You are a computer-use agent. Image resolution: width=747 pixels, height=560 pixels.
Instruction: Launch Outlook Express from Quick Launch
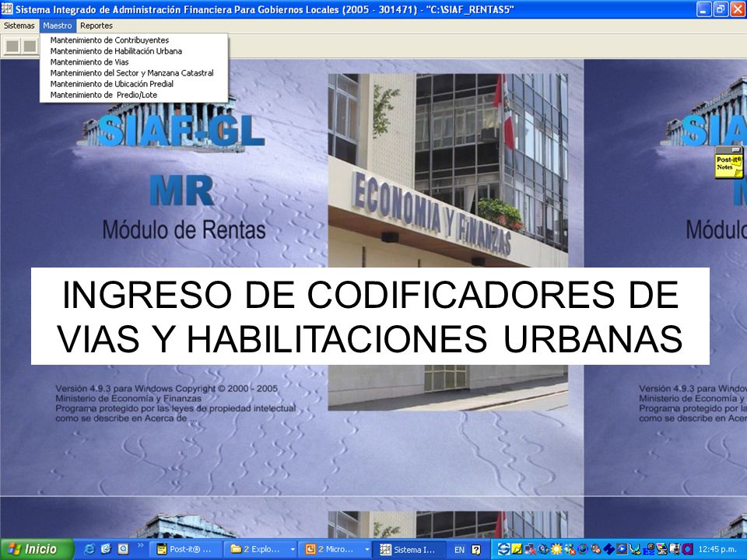106,550
